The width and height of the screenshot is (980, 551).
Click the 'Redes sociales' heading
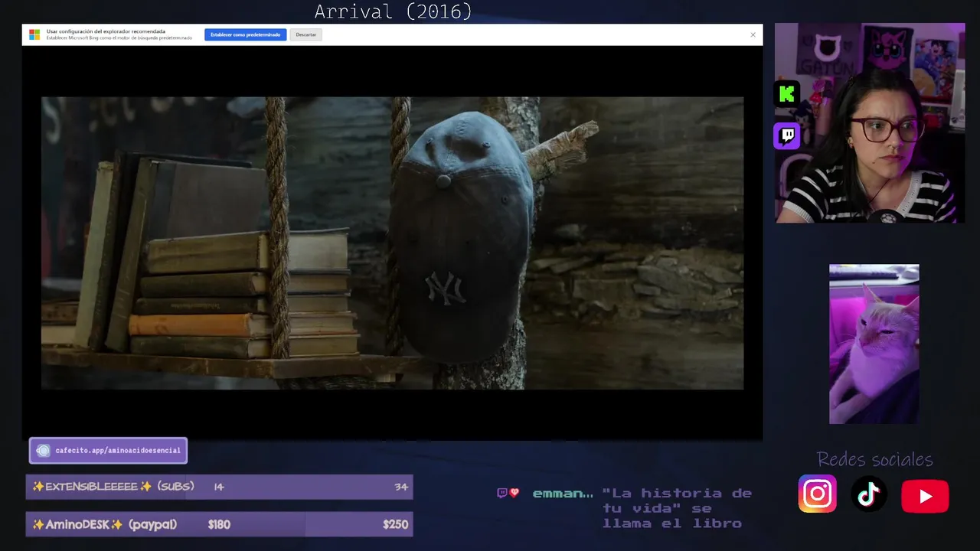(x=874, y=459)
